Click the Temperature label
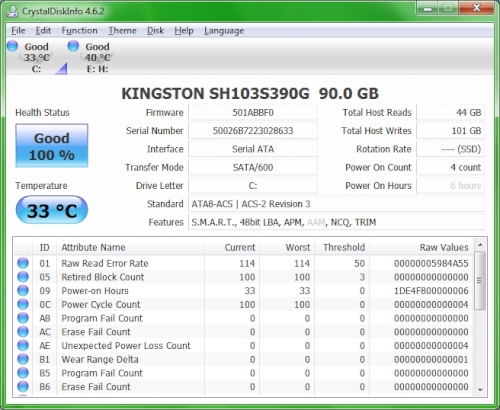Screen dimensions: 500x410 (41, 186)
